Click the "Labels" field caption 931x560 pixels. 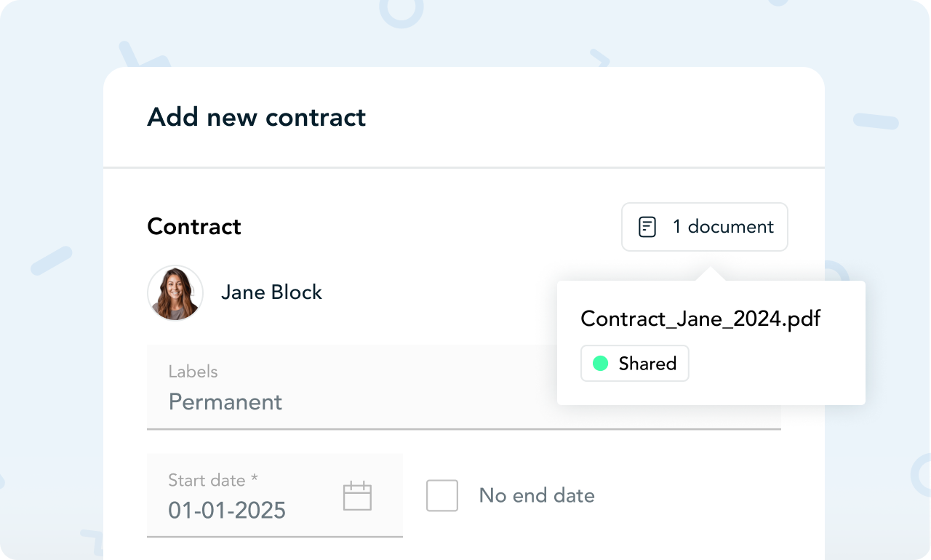click(193, 372)
